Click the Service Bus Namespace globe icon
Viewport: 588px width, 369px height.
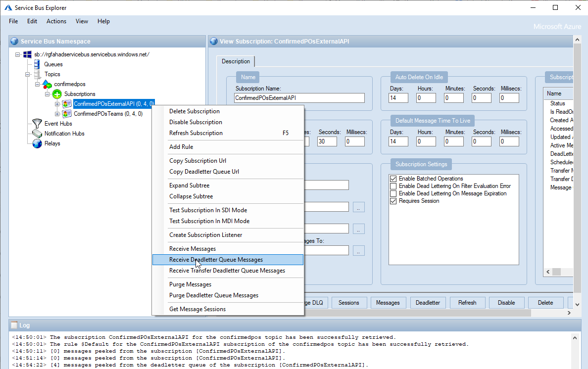click(14, 41)
